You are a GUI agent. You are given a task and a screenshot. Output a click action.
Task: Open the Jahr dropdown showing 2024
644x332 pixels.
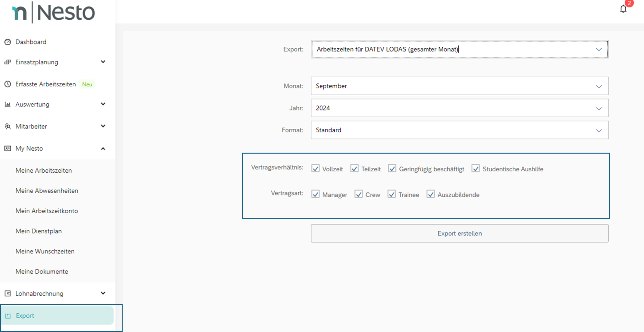[459, 108]
